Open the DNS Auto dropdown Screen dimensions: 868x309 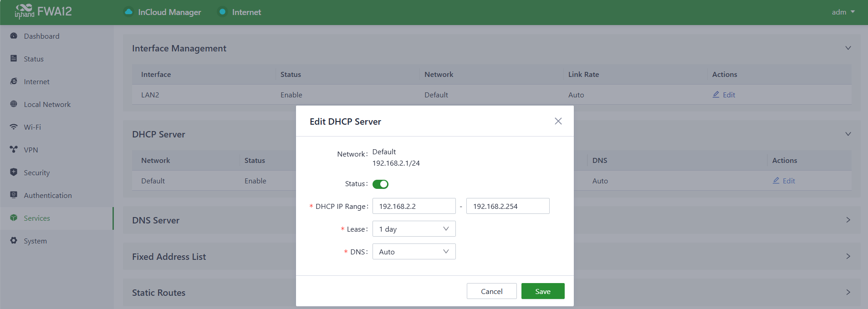click(x=414, y=252)
